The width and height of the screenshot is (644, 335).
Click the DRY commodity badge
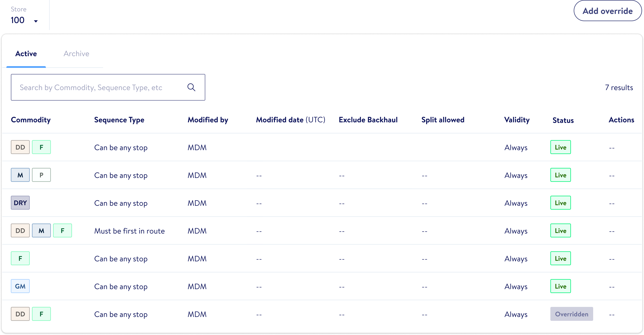click(20, 203)
